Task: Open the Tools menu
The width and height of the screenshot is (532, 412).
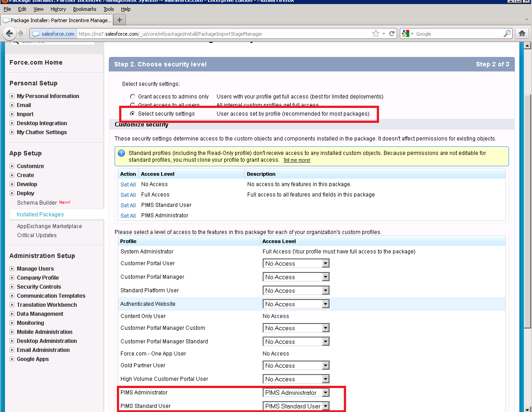Action: [x=108, y=9]
